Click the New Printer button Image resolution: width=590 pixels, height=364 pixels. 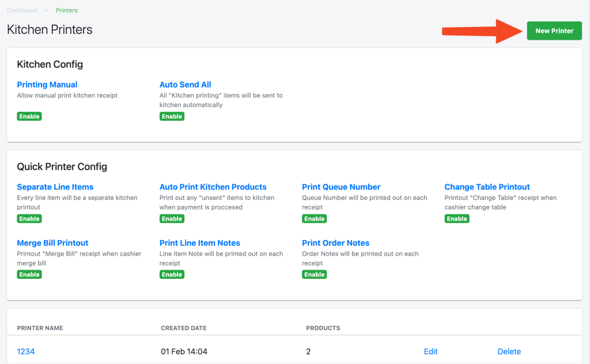554,31
